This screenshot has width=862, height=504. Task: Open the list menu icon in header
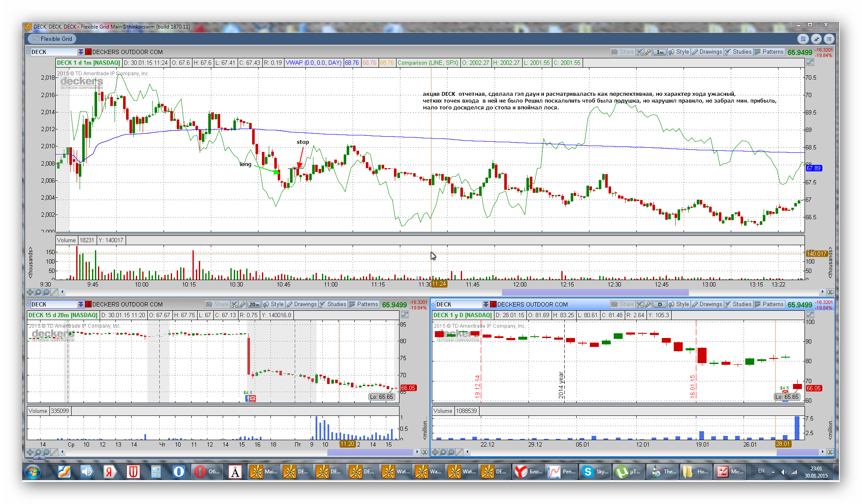point(829,39)
